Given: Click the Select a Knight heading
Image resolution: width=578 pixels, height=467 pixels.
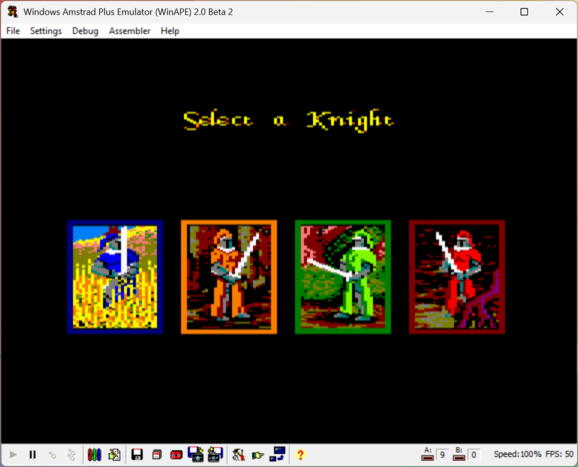Looking at the screenshot, I should (x=289, y=120).
